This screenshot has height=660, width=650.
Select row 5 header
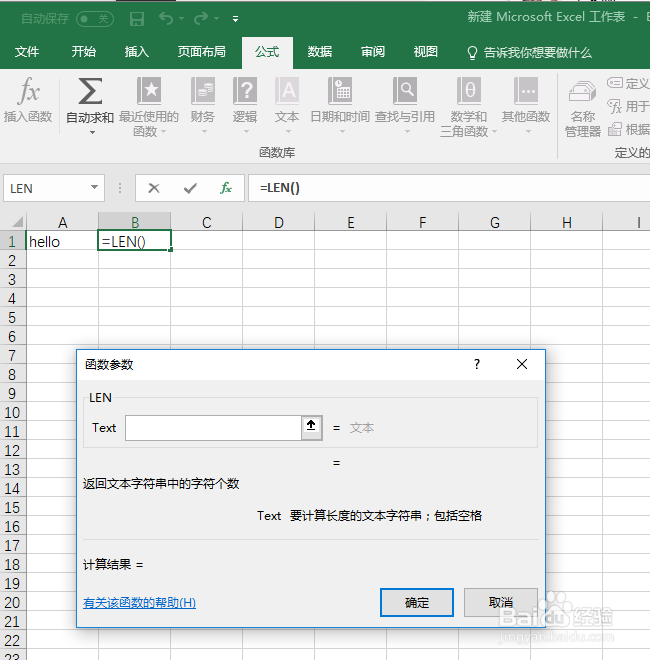(13, 317)
